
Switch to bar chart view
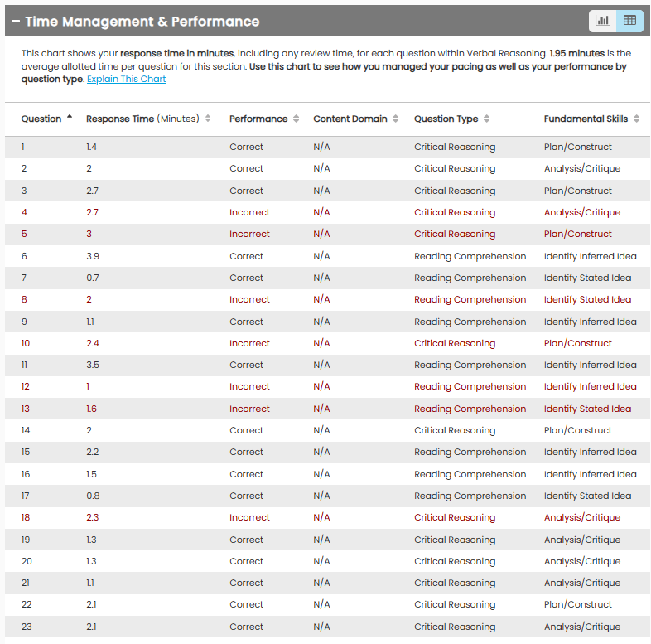click(602, 21)
